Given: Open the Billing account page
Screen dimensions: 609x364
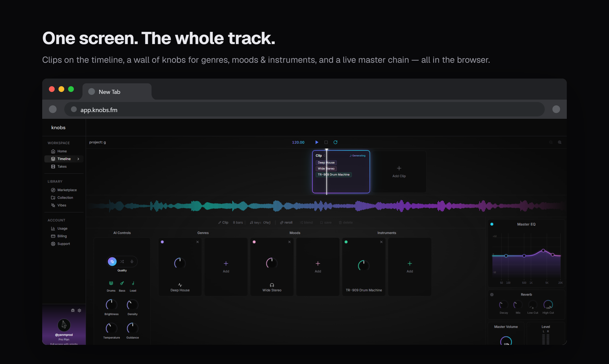Looking at the screenshot, I should [64, 236].
